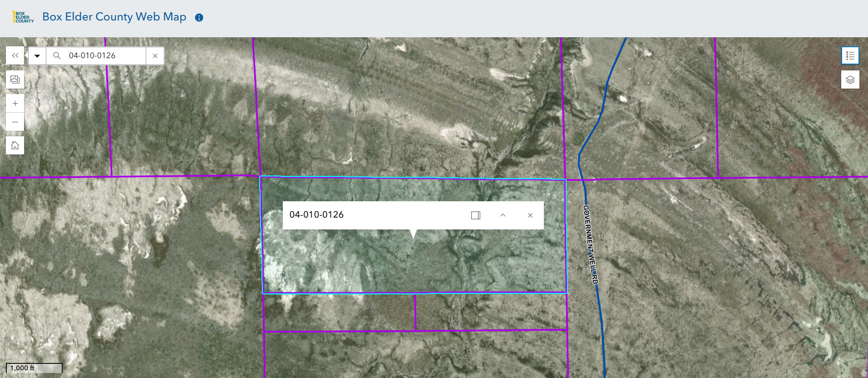This screenshot has width=868, height=378.
Task: Click the search magnifier icon
Action: click(x=57, y=56)
